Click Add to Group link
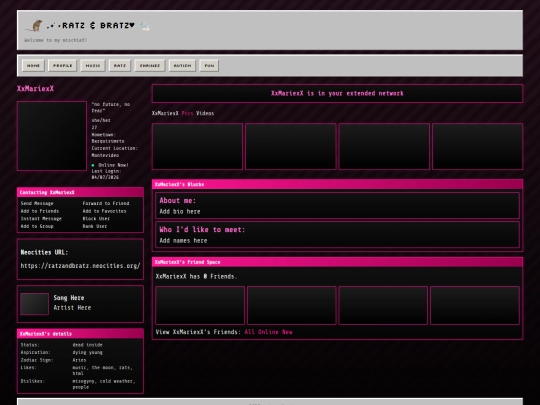This screenshot has width=540, height=405. [x=37, y=226]
